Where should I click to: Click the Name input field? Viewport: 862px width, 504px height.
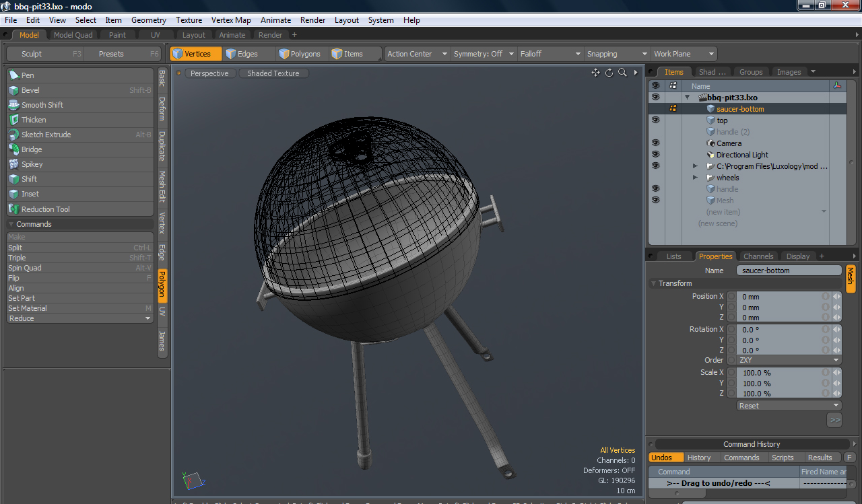click(789, 271)
